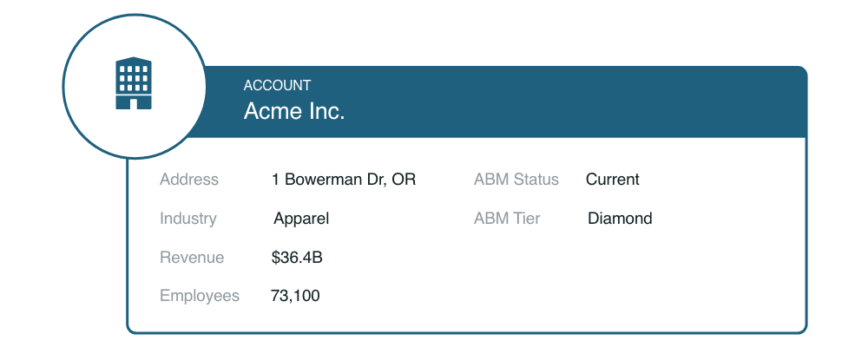The image size is (868, 347).
Task: Select the 1 Bowerman Dr, OR address
Action: pos(343,180)
